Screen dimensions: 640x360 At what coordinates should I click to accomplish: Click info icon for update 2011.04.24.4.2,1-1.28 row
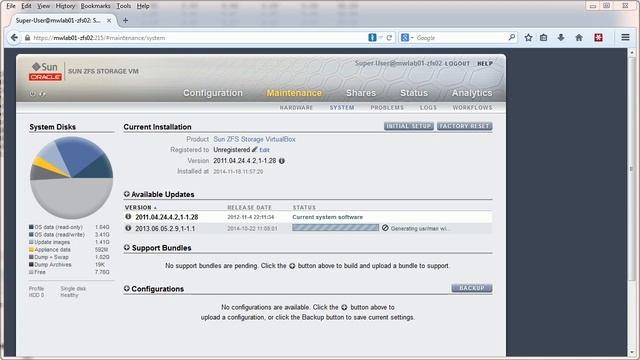pyautogui.click(x=128, y=217)
